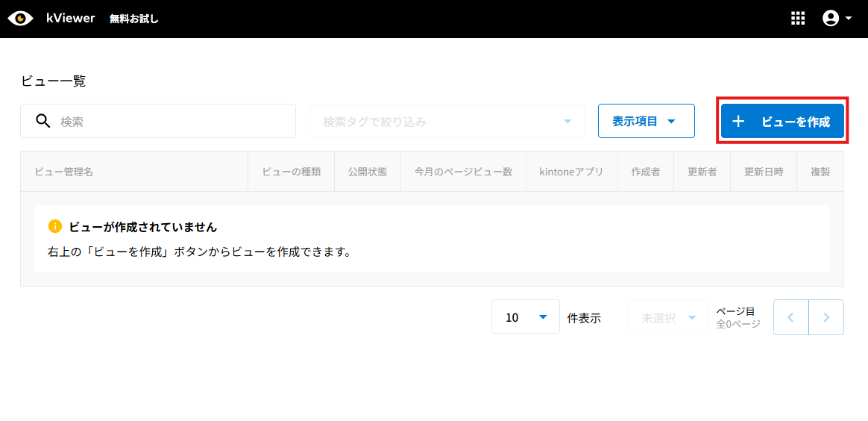Viewport: 868px width, 421px height.
Task: Click the 更新日時 column header
Action: tap(764, 172)
